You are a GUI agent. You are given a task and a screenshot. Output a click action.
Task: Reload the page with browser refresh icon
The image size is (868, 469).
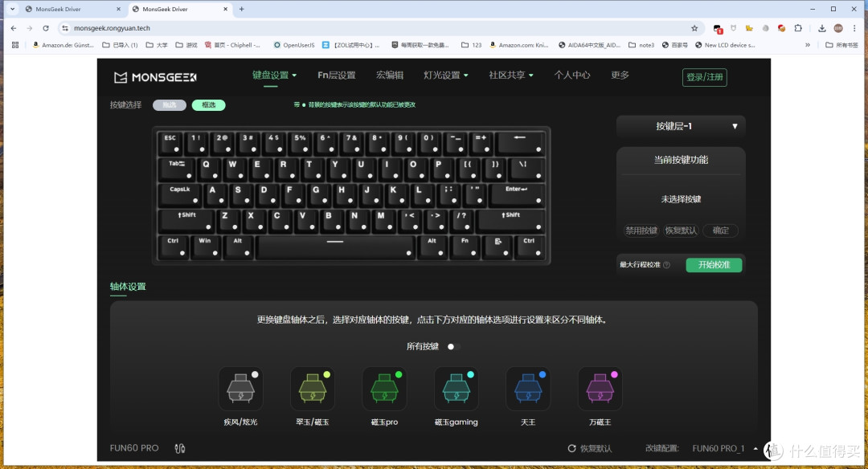coord(46,28)
